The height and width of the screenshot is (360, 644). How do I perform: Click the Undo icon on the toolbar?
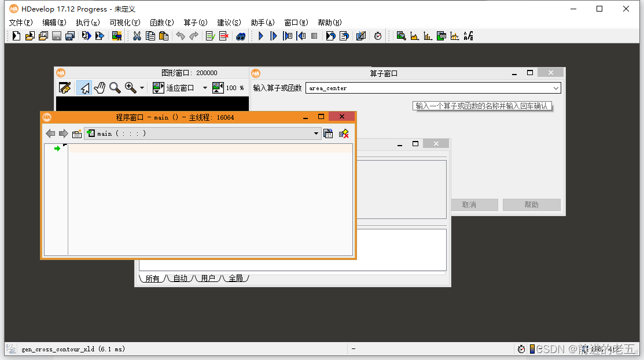click(x=180, y=35)
